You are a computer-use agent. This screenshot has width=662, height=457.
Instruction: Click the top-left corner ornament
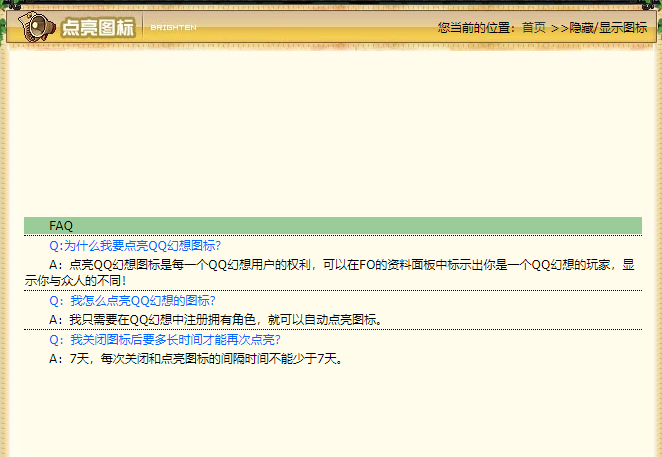[8, 8]
